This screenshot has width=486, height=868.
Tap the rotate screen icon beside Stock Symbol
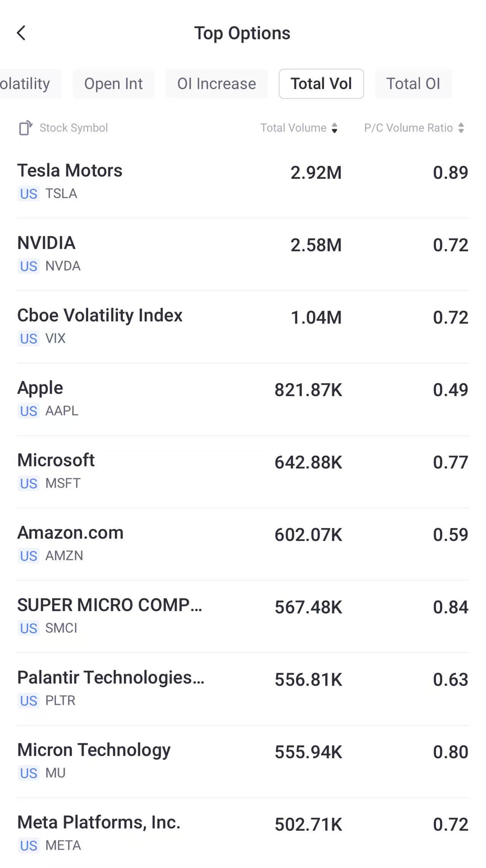(25, 128)
